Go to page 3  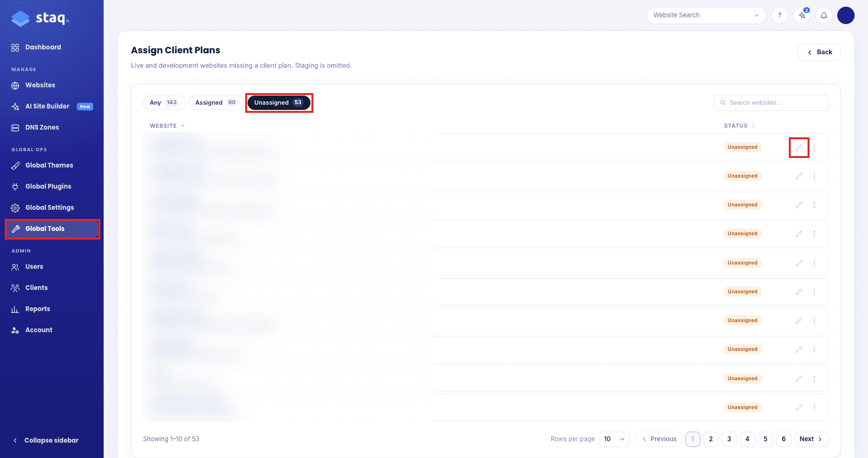tap(729, 439)
